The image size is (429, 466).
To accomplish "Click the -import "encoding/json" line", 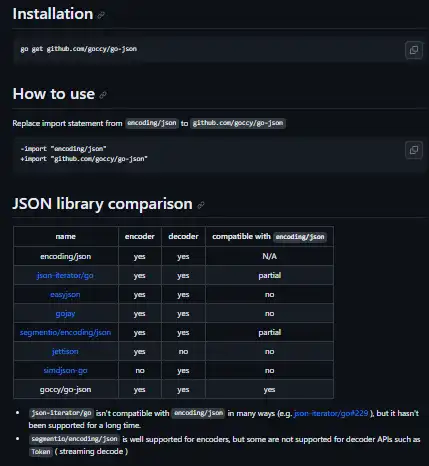I will 63,149.
